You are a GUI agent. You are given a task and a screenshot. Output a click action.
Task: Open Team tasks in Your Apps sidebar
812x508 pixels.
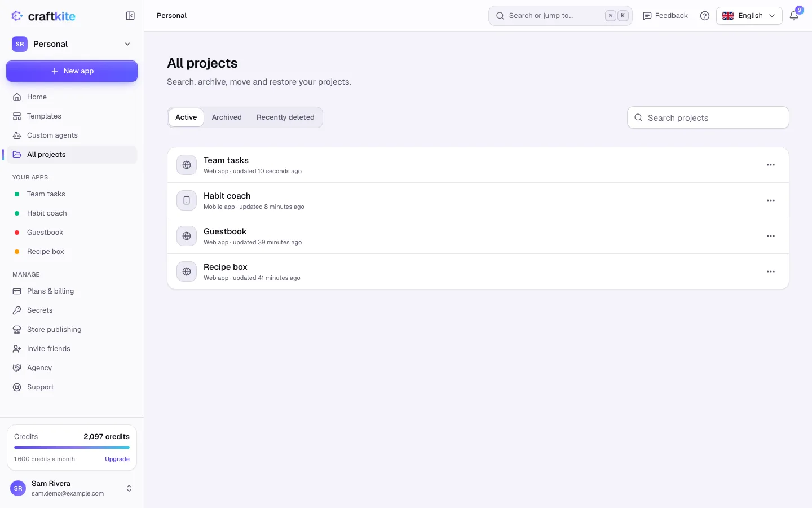click(x=72, y=194)
